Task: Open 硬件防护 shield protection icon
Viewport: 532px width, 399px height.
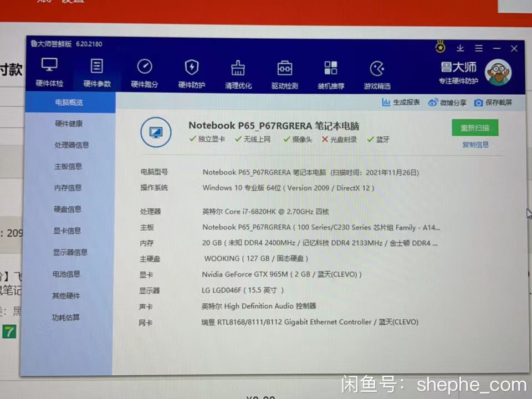Action: click(192, 68)
